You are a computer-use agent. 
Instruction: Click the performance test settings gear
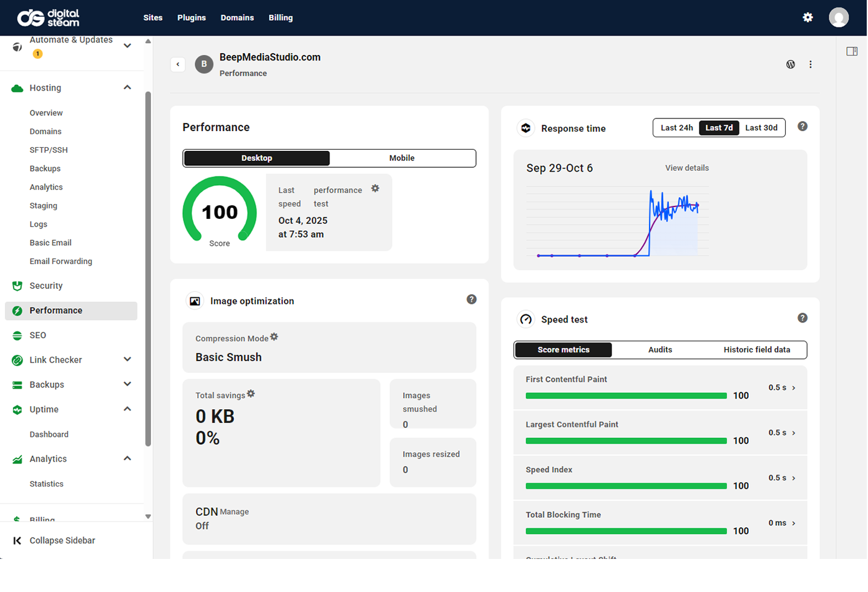tap(375, 188)
